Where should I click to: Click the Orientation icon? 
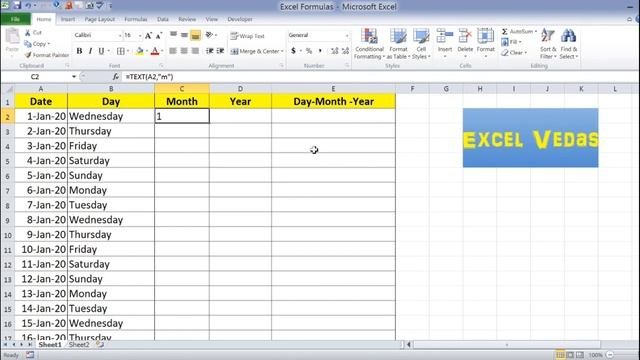(209, 36)
